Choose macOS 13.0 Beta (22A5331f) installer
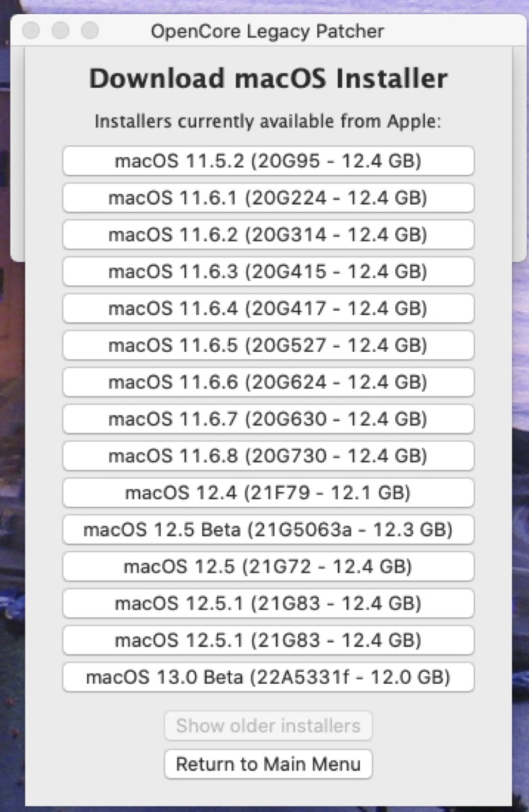This screenshot has width=529, height=812. coord(268,677)
